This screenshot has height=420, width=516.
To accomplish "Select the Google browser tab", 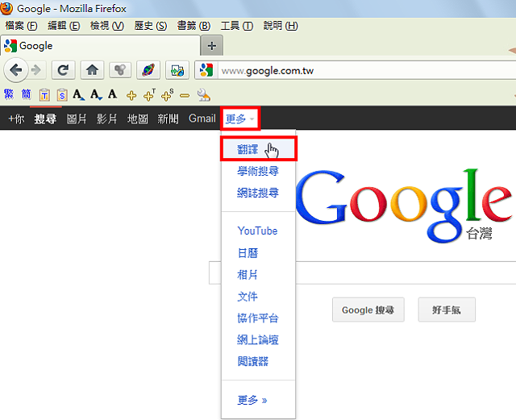I will coord(100,46).
